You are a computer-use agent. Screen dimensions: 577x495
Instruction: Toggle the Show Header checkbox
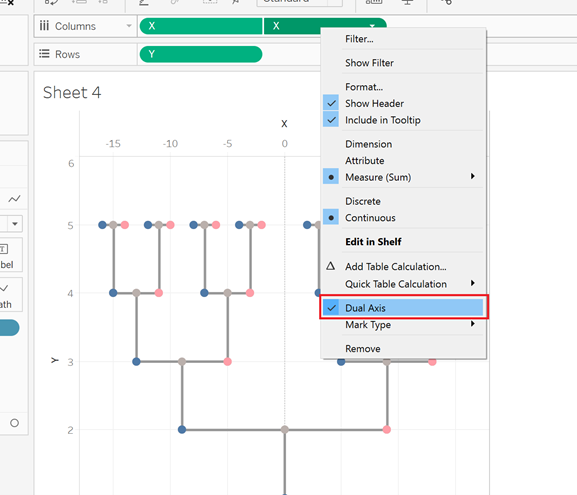click(x=331, y=103)
